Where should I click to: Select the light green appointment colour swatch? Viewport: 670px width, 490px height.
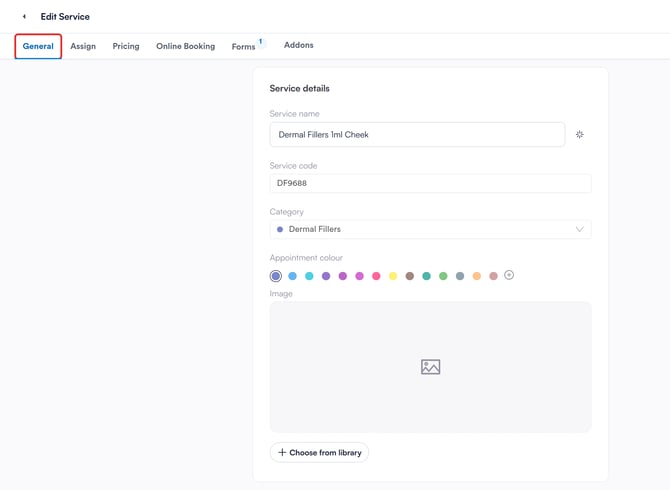click(x=443, y=276)
